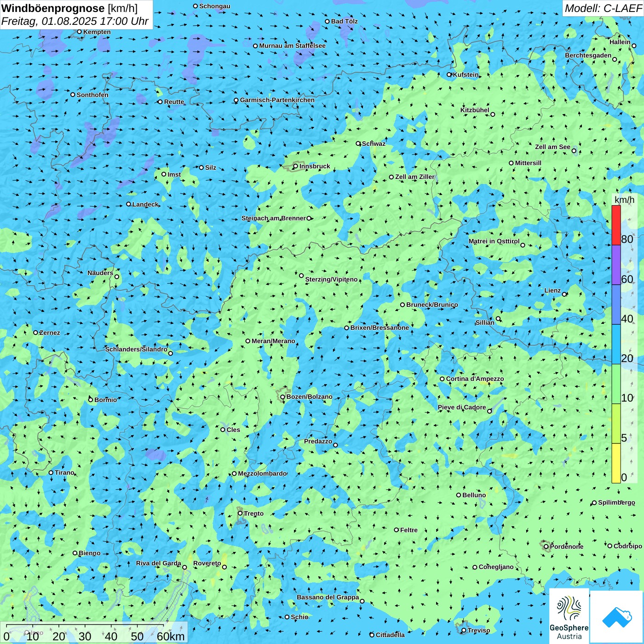Click the 'Rovereto' label
This screenshot has height=644, width=644.
[x=207, y=563]
